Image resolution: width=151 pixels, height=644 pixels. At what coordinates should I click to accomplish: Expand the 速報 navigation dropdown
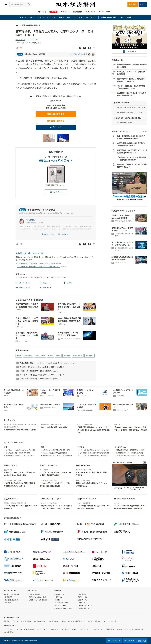pos(31,17)
